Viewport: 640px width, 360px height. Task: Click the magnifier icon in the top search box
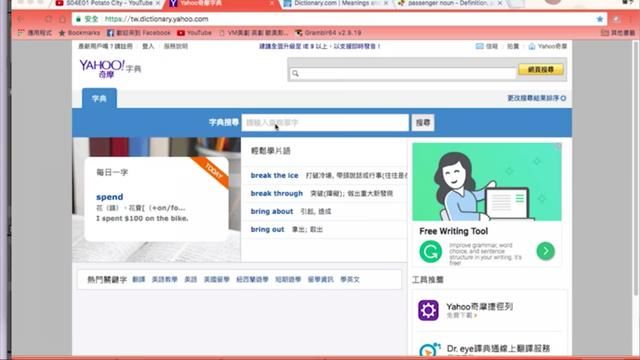tap(295, 73)
